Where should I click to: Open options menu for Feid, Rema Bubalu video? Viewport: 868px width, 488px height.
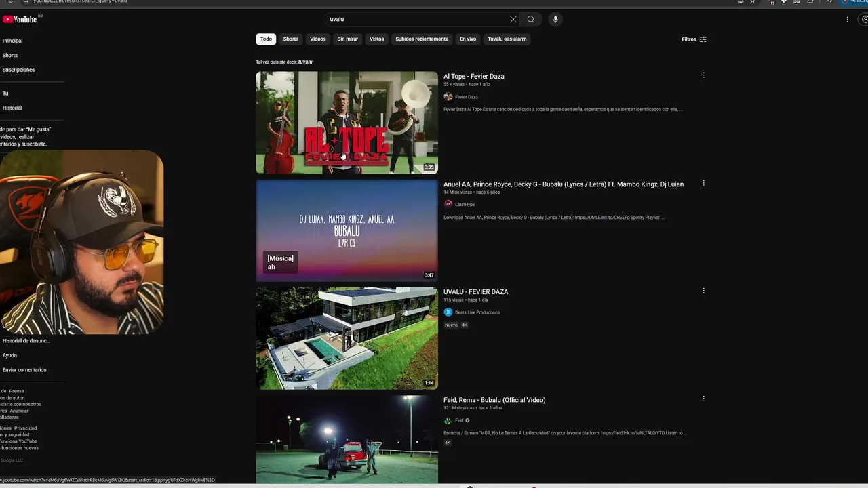pos(703,399)
